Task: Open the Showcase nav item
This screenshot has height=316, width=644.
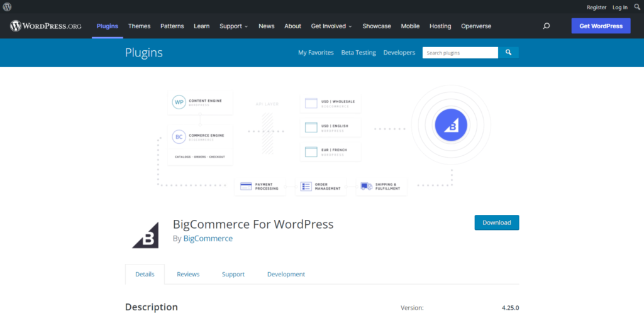Action: click(x=377, y=26)
